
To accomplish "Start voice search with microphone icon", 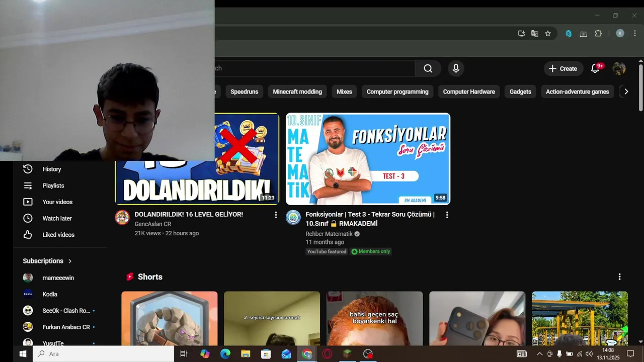I will pos(456,68).
